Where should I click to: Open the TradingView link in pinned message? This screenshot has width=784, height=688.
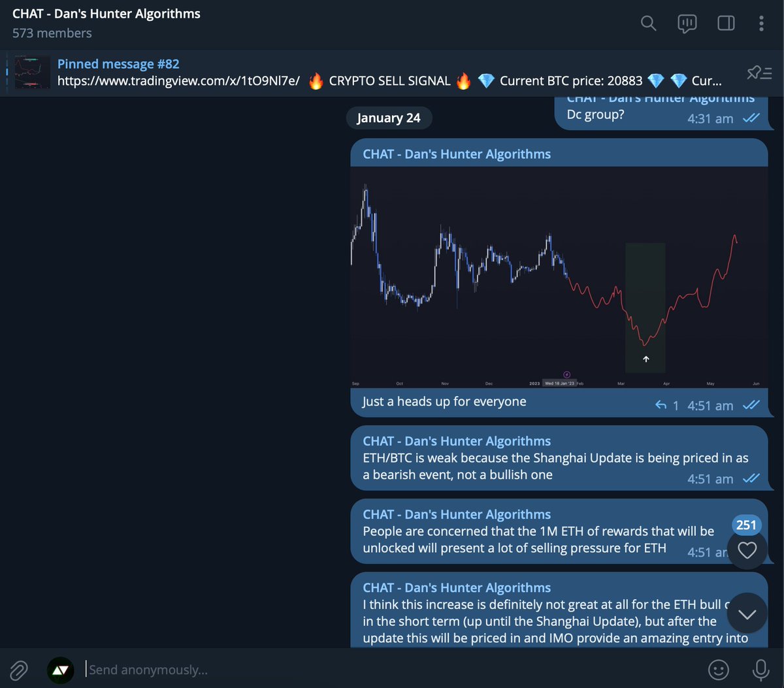point(178,81)
